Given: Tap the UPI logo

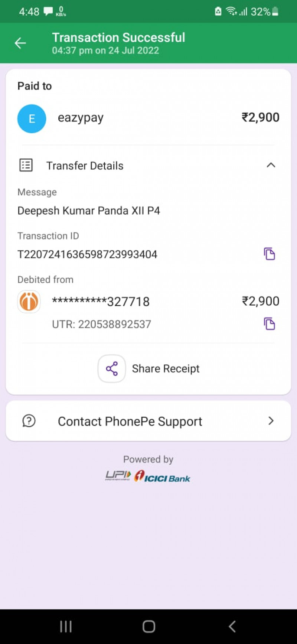Looking at the screenshot, I should click(118, 476).
